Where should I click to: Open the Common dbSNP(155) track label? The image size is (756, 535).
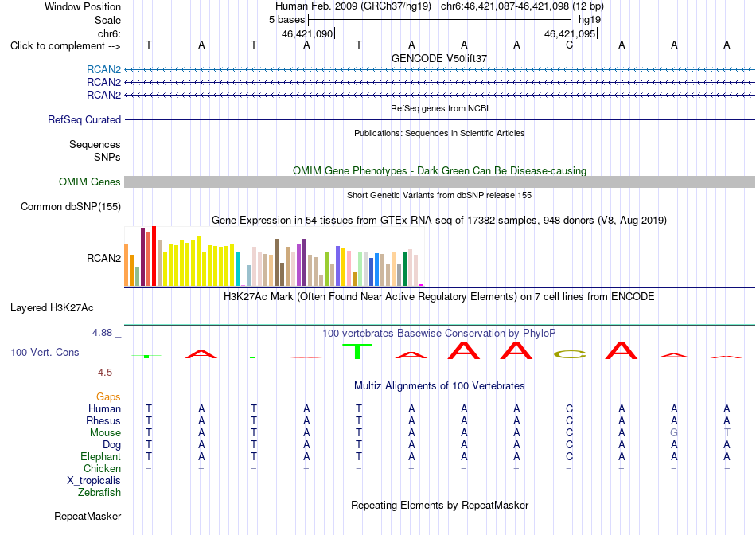point(70,206)
